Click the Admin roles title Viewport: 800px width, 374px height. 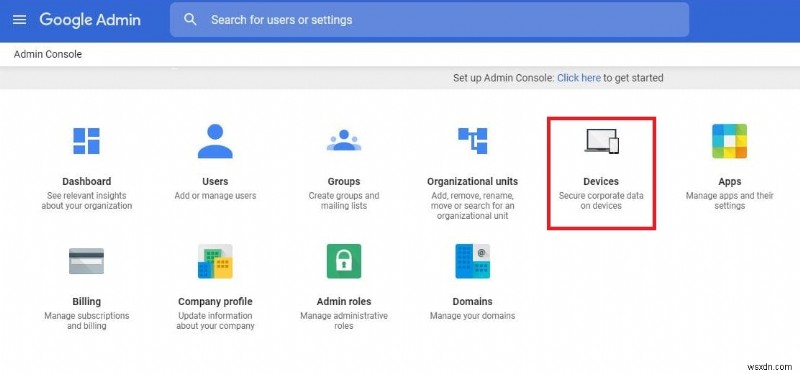(344, 302)
